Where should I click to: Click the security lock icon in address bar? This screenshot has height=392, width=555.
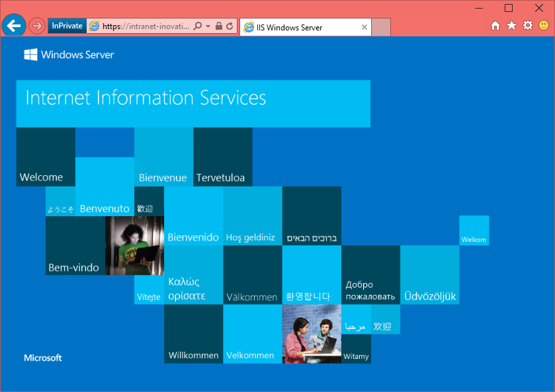pyautogui.click(x=219, y=26)
